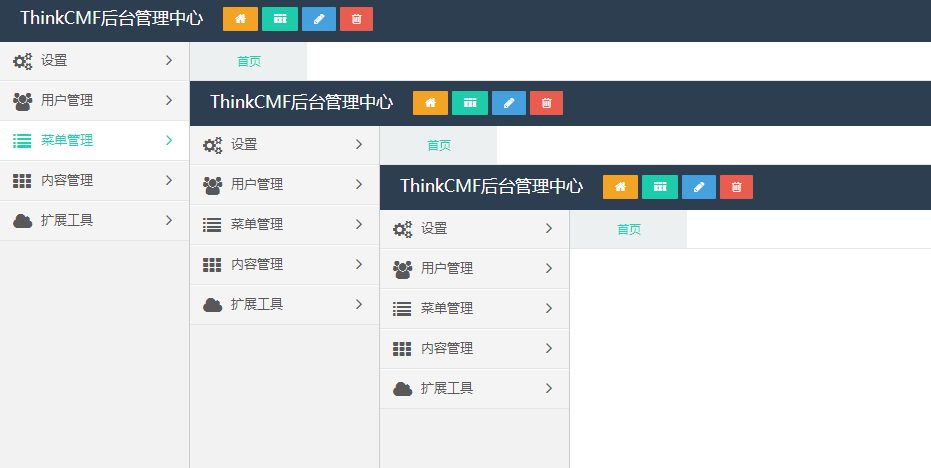Click the grid icon beside 内容管理 in the outermost sidebar

point(22,181)
